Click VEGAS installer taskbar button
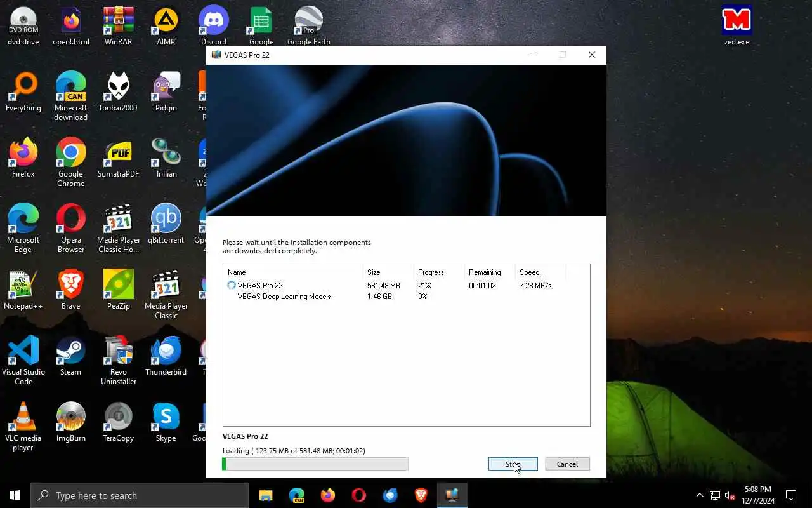The height and width of the screenshot is (508, 812). point(452,495)
